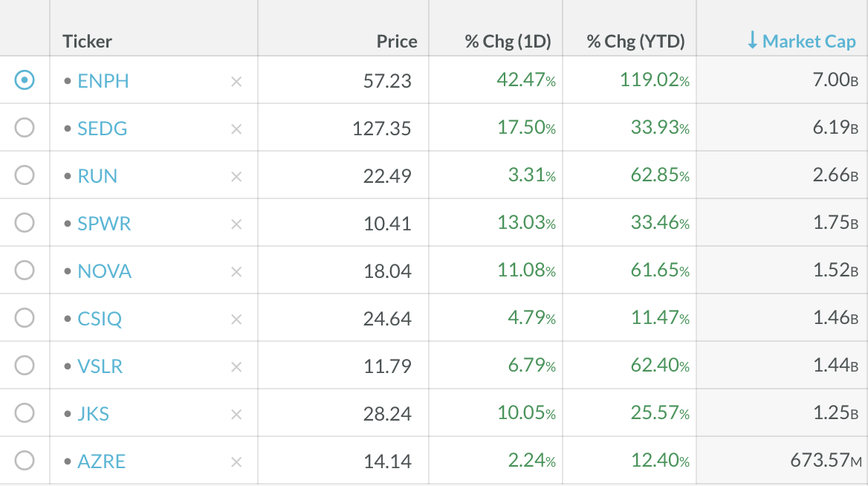This screenshot has width=868, height=486.
Task: Click the RUN price cell 22.49
Action: pos(387,176)
